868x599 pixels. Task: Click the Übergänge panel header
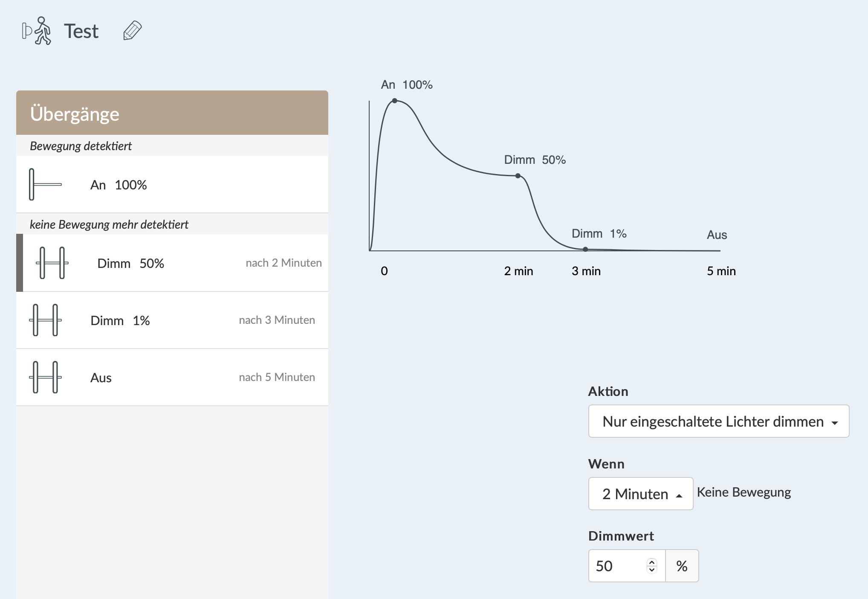172,113
